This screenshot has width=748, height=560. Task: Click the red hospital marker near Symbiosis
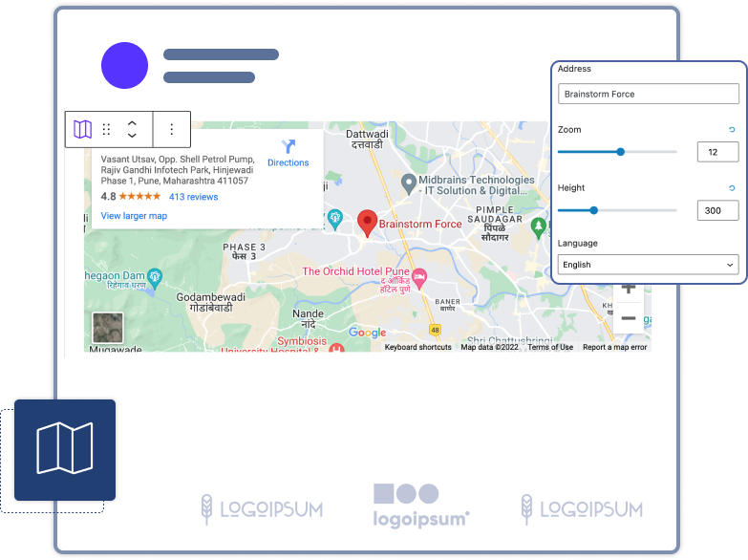tap(337, 348)
